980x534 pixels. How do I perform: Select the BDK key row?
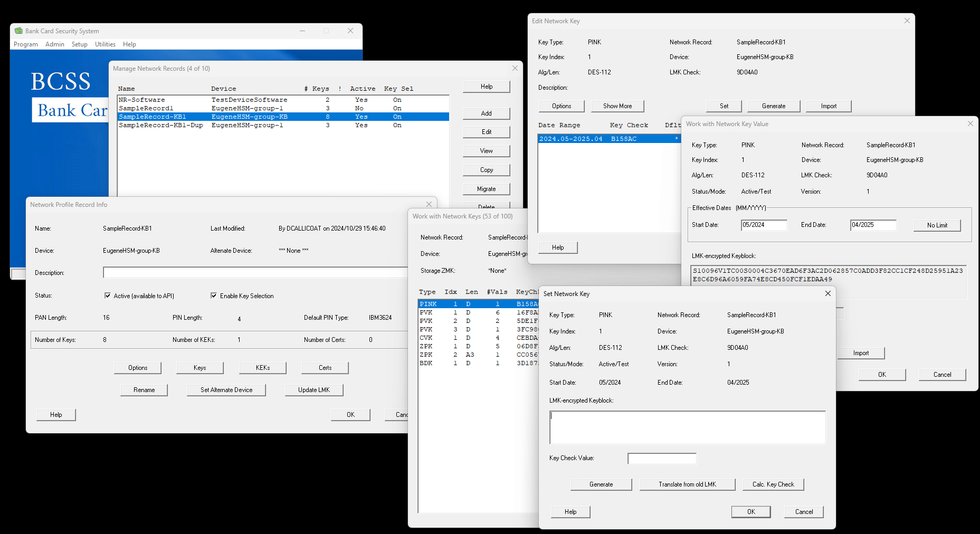(x=478, y=363)
